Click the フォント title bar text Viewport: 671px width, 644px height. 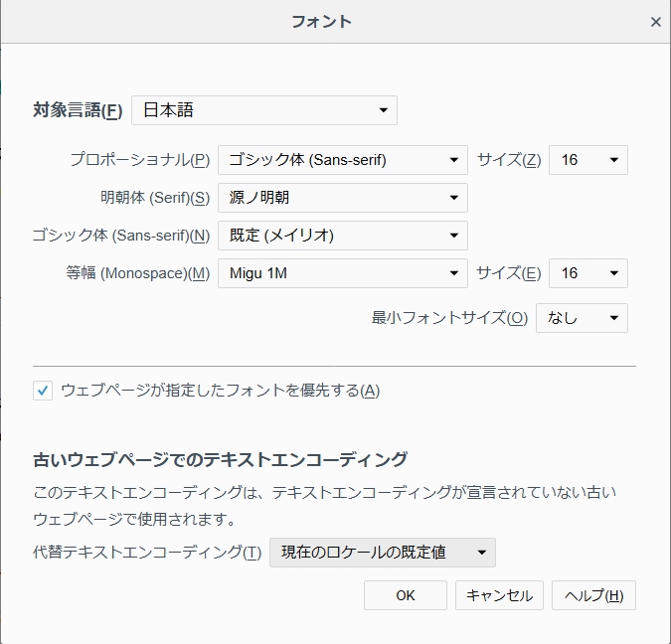click(x=321, y=21)
